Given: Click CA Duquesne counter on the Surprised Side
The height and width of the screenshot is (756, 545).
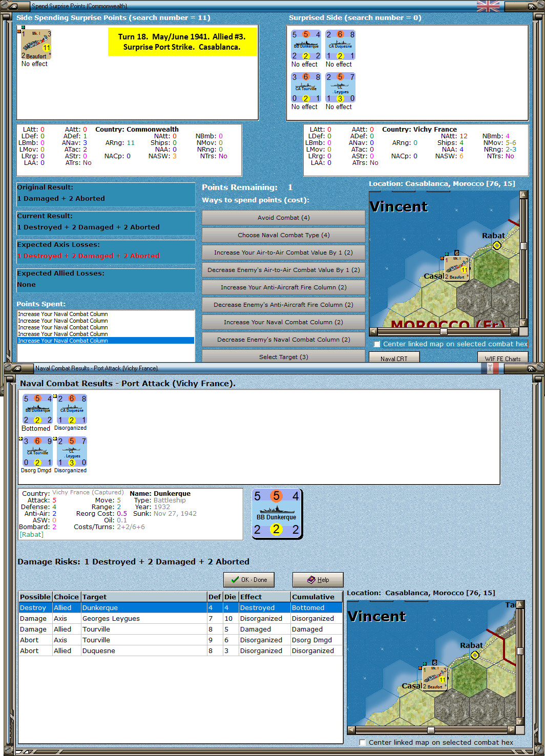Looking at the screenshot, I should pyautogui.click(x=340, y=45).
